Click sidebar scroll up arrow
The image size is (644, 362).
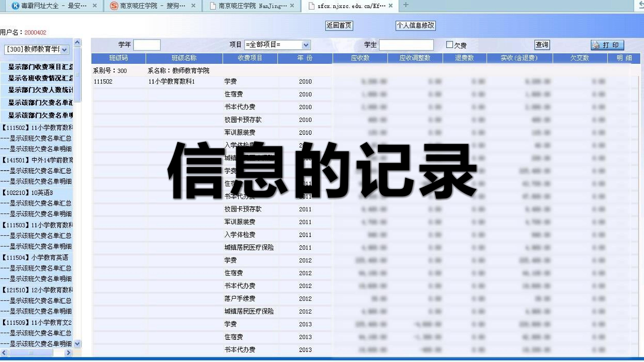pyautogui.click(x=77, y=42)
